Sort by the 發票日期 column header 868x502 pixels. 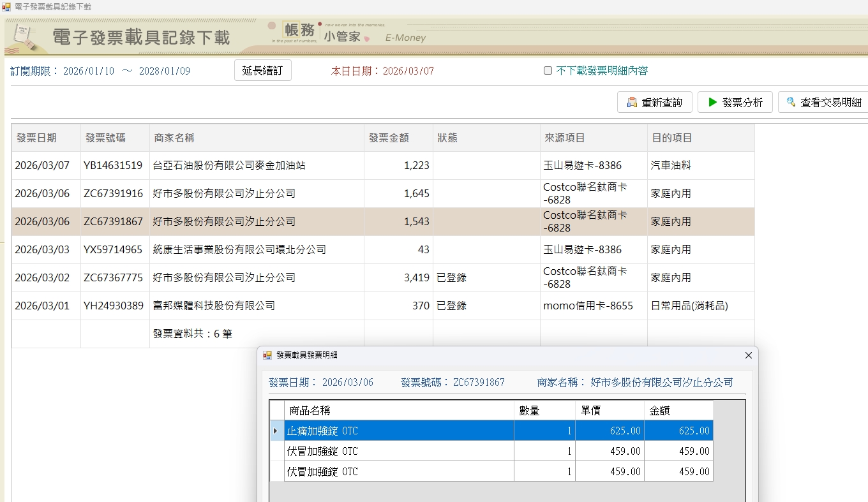coord(36,138)
